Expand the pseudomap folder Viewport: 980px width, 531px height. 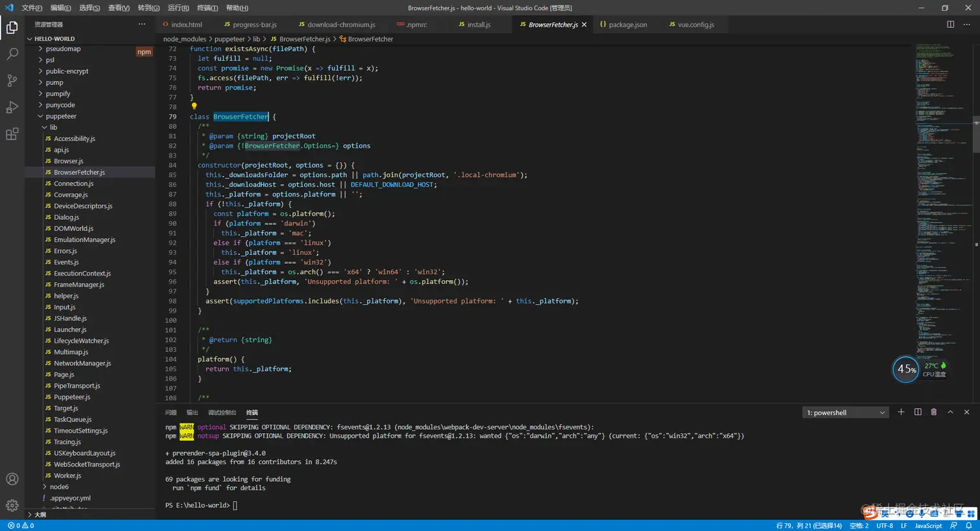[41, 49]
